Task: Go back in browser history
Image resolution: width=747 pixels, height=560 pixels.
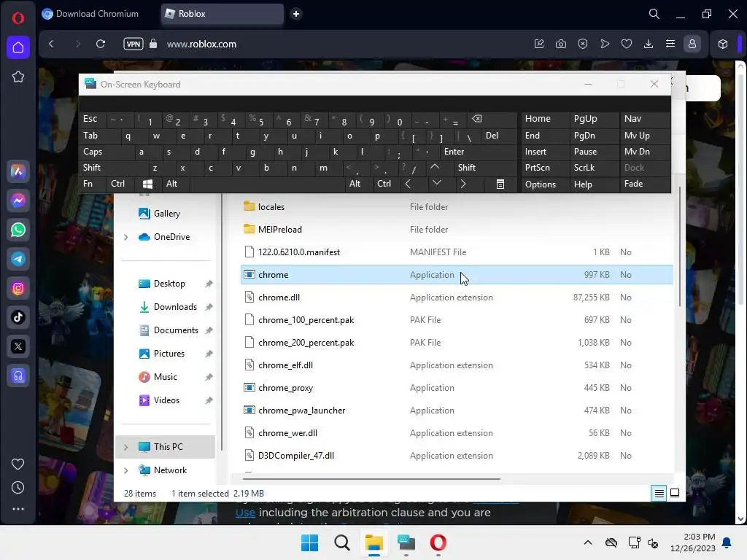Action: pos(52,44)
